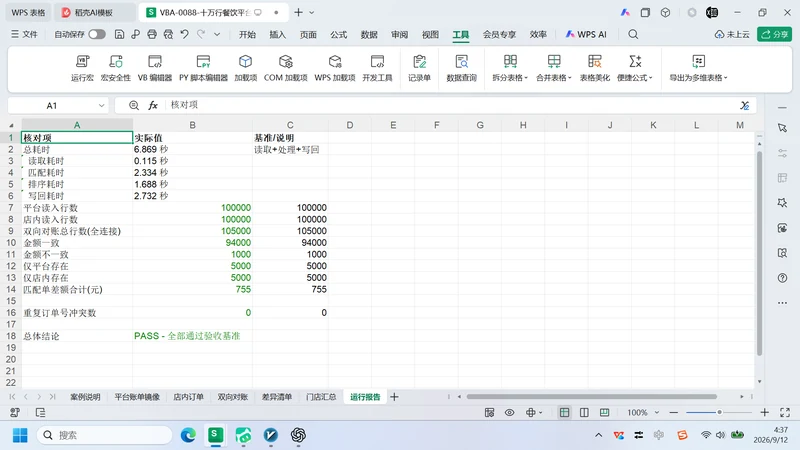
Task: Show hidden icons in system tray
Action: (598, 435)
